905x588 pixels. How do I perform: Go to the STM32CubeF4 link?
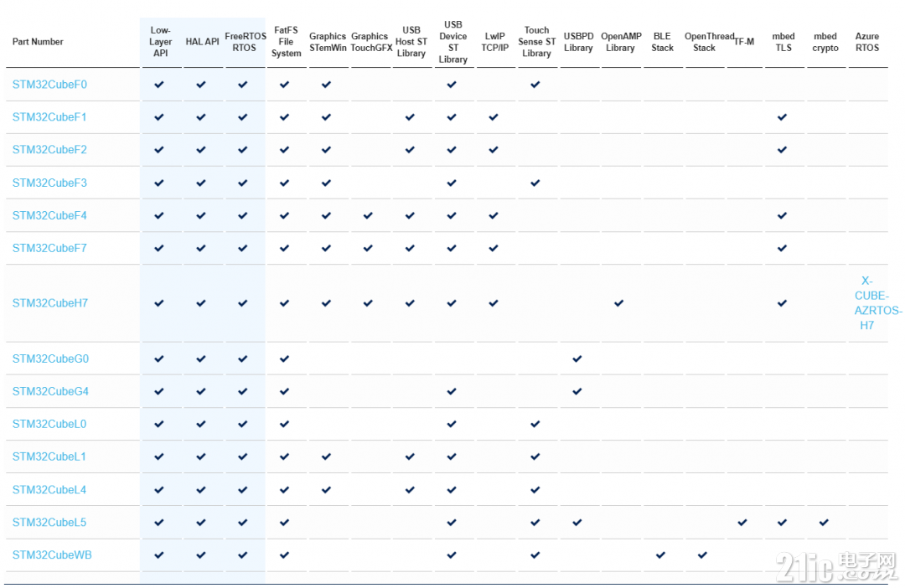49,216
